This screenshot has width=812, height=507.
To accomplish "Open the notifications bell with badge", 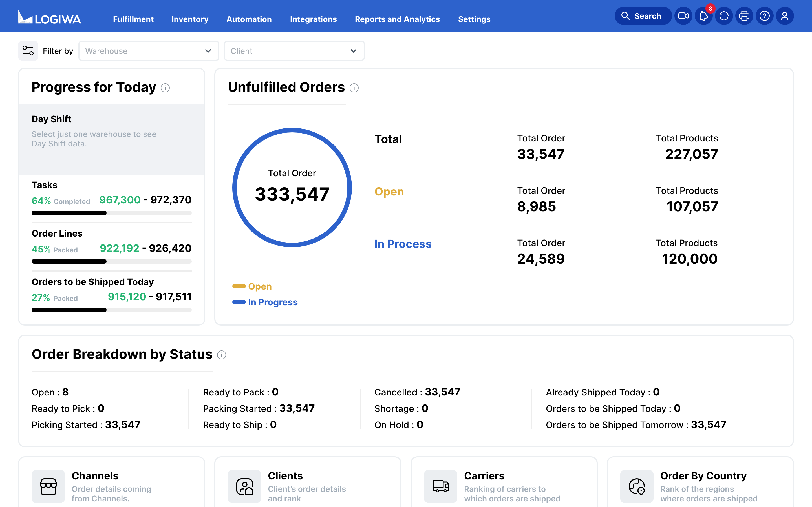I will [x=704, y=16].
